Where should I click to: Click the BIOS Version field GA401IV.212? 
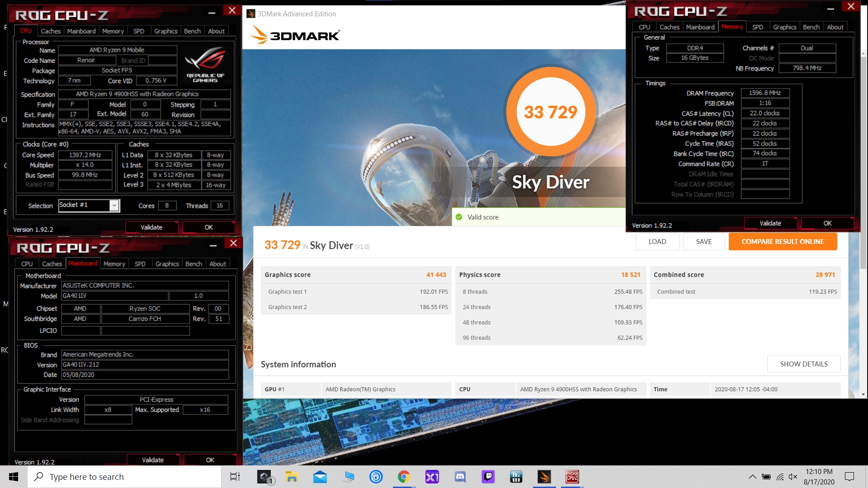(x=145, y=365)
